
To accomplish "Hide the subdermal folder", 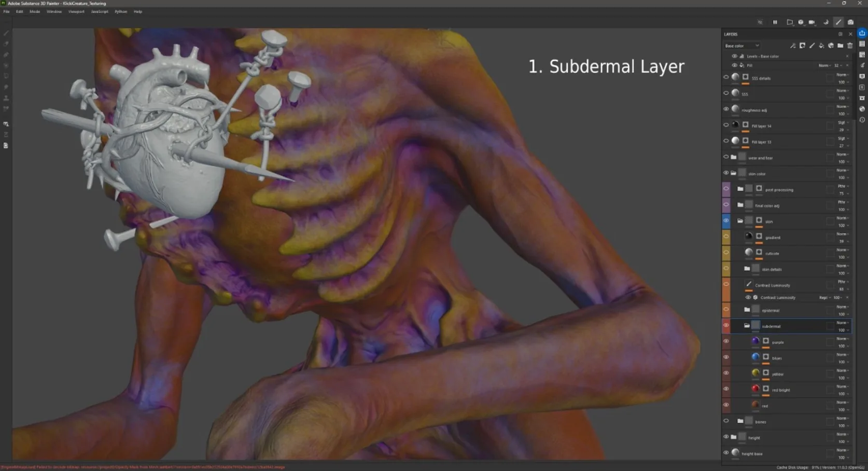I will [726, 326].
